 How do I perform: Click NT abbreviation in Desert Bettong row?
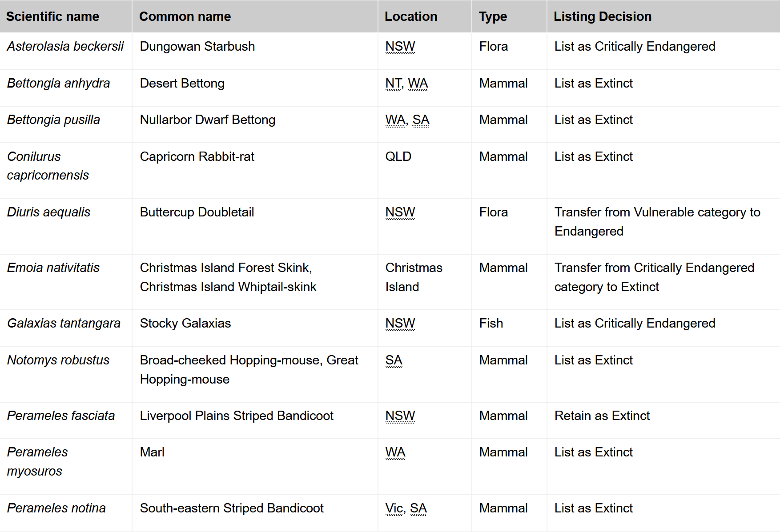click(393, 83)
